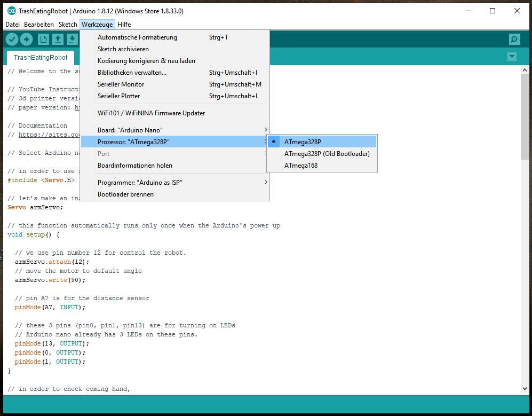Select the ATmega328P processor option
The width and height of the screenshot is (532, 416).
[303, 142]
